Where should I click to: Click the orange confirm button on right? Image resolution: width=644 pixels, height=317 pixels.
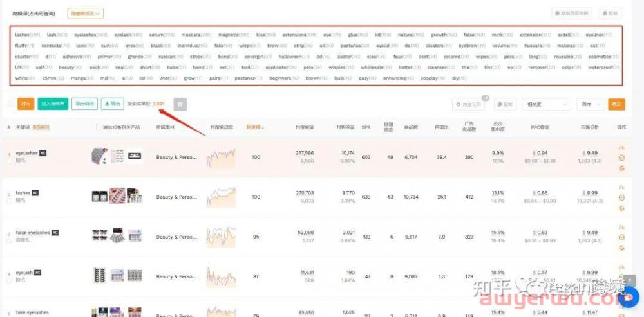click(x=616, y=104)
